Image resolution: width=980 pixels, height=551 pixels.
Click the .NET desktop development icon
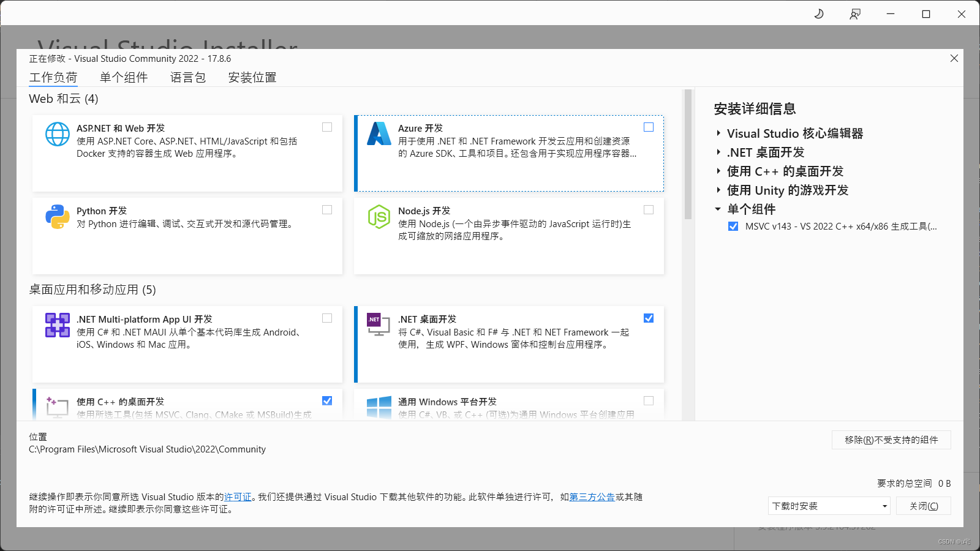click(379, 324)
